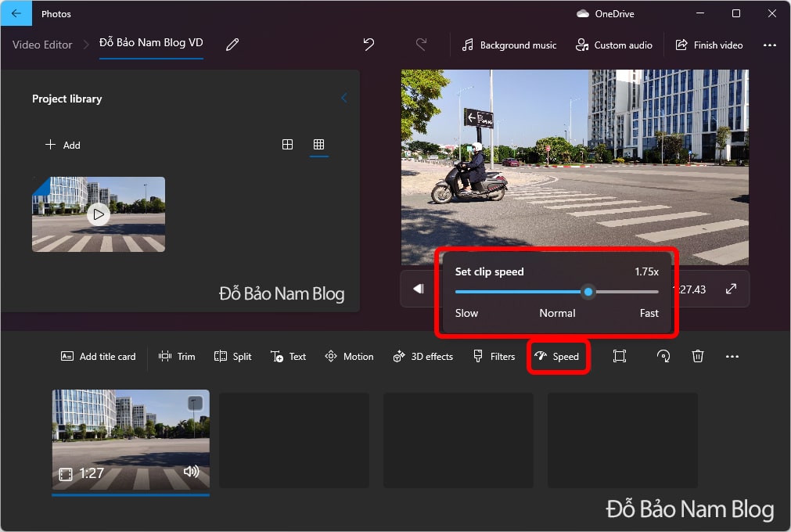Open the Split tool

tap(232, 357)
